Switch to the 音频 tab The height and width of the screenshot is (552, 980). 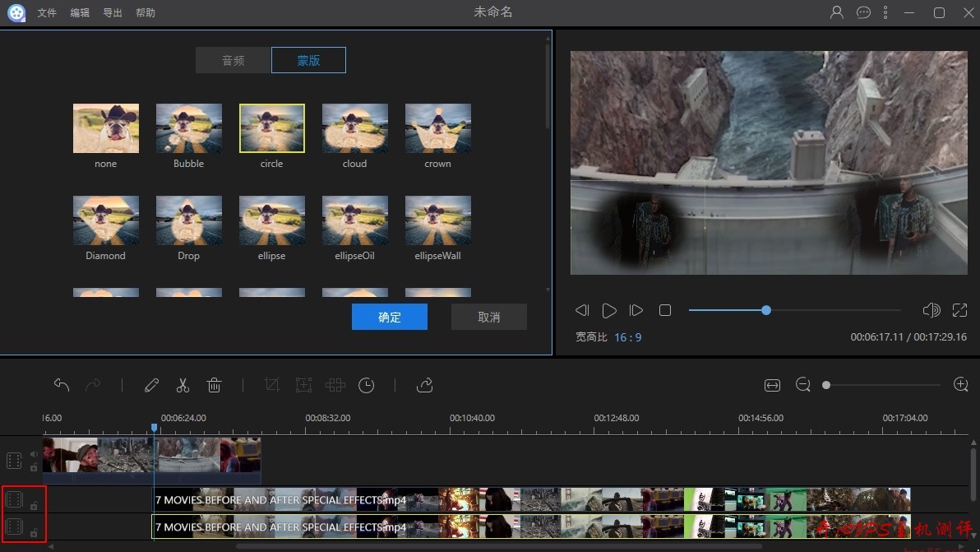point(233,61)
